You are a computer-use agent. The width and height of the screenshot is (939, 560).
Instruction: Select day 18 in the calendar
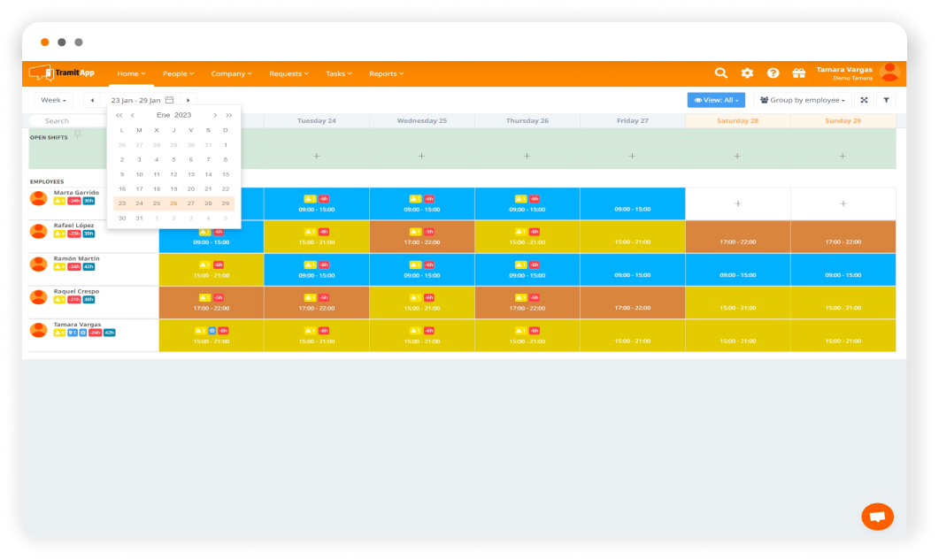pyautogui.click(x=157, y=188)
